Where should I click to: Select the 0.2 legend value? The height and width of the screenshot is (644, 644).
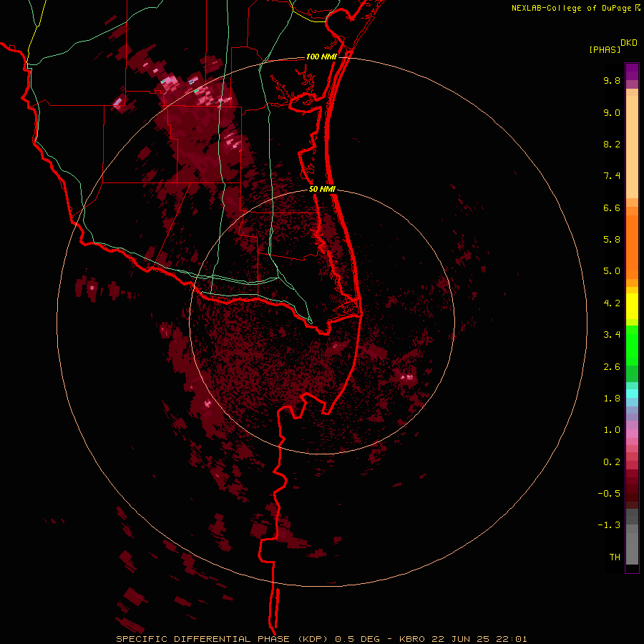click(612, 462)
